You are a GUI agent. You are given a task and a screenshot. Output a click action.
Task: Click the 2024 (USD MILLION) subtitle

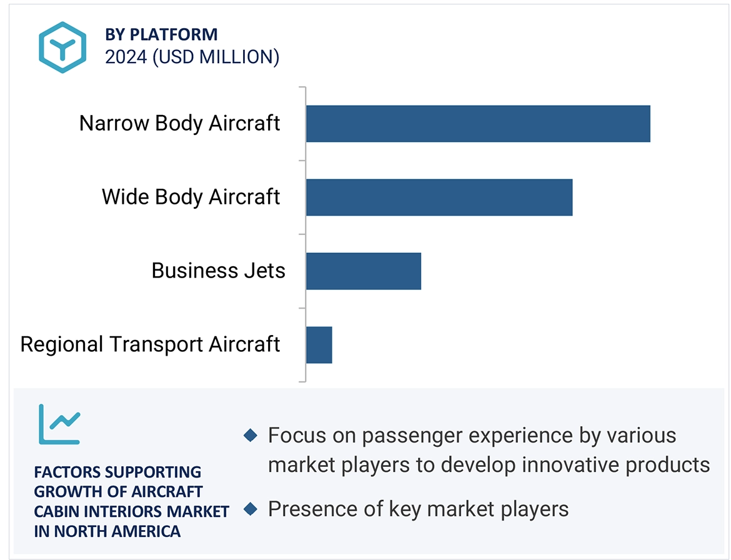coord(192,57)
